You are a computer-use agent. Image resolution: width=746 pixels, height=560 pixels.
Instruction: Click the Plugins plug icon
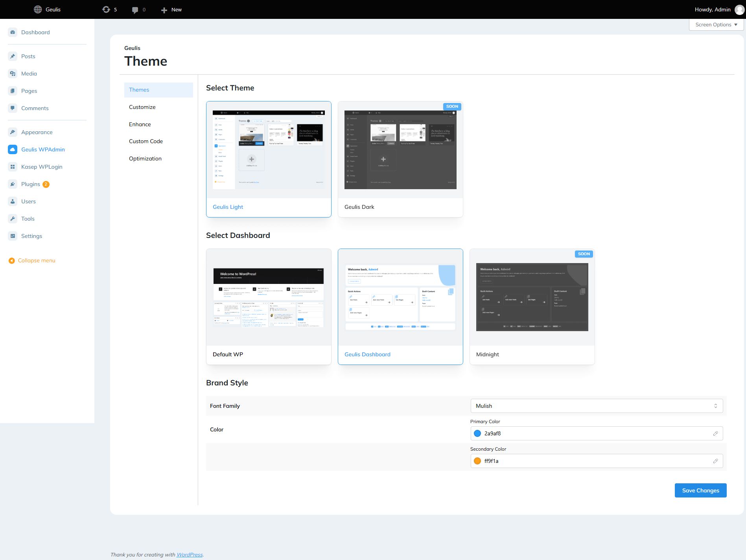click(13, 184)
